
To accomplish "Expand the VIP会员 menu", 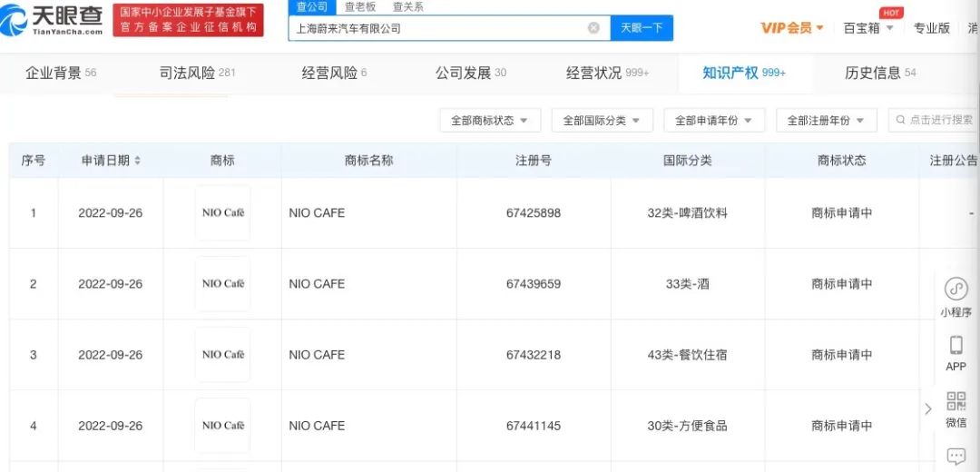I will (x=792, y=28).
